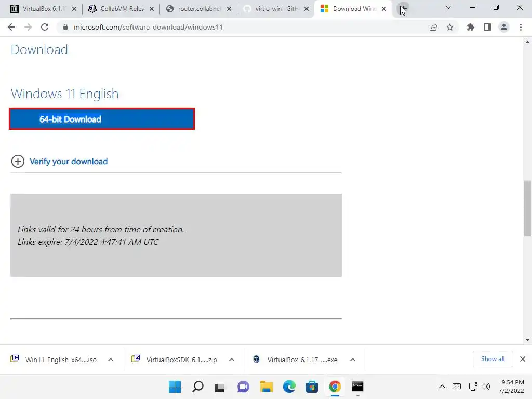Screen dimensions: 532x399
Task: Share this page with the share icon
Action: click(x=433, y=27)
